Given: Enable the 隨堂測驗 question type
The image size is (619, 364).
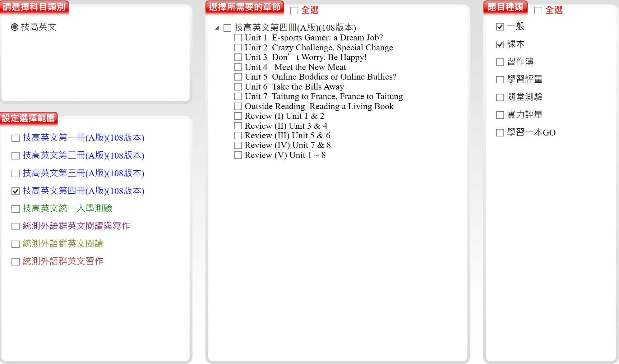Looking at the screenshot, I should click(500, 97).
